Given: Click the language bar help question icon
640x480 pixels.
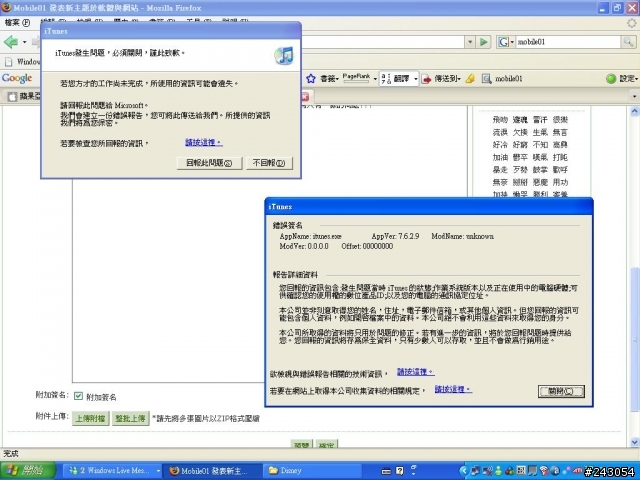Looking at the screenshot, I should (x=400, y=471).
